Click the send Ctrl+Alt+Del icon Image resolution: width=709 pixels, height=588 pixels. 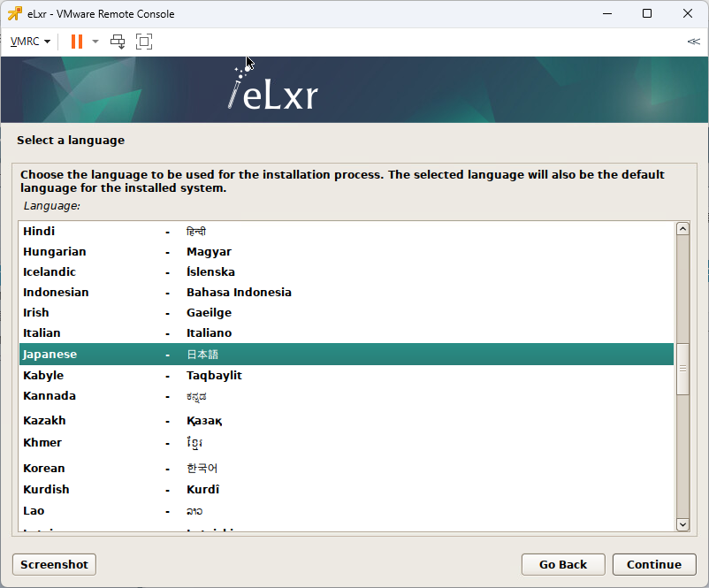(x=118, y=42)
